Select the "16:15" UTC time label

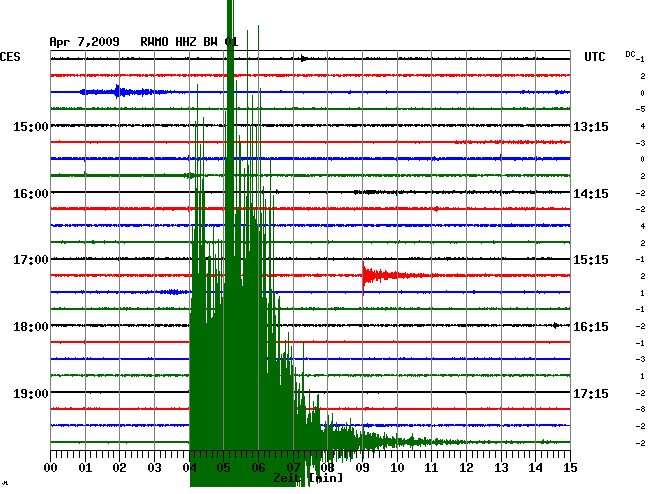[x=591, y=327]
